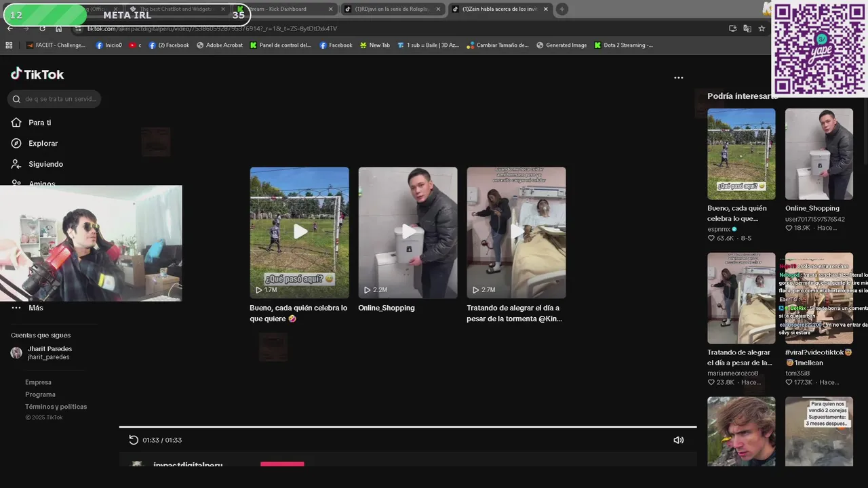The width and height of the screenshot is (868, 488).
Task: Switch to The best ChatBot and Widgets tab
Action: tap(176, 9)
